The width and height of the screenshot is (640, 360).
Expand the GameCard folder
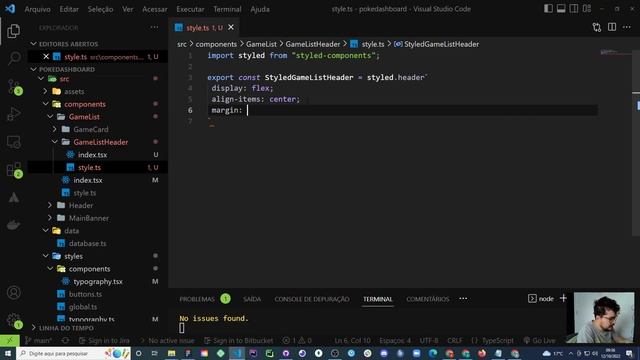click(x=55, y=129)
